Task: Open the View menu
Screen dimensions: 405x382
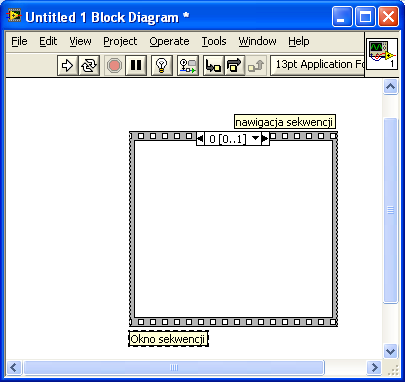Action: pyautogui.click(x=80, y=41)
